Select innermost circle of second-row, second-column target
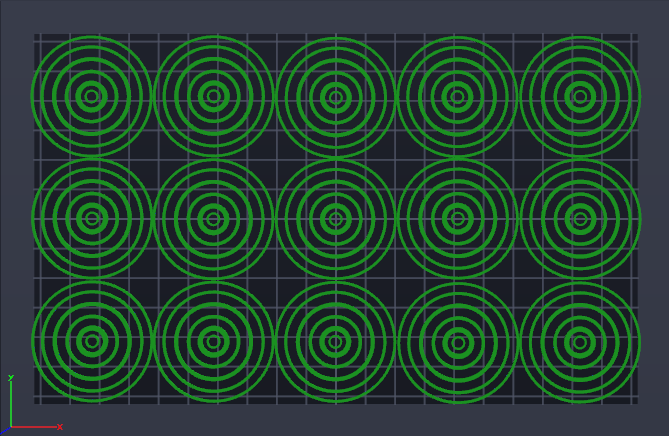The width and height of the screenshot is (669, 436). (214, 219)
